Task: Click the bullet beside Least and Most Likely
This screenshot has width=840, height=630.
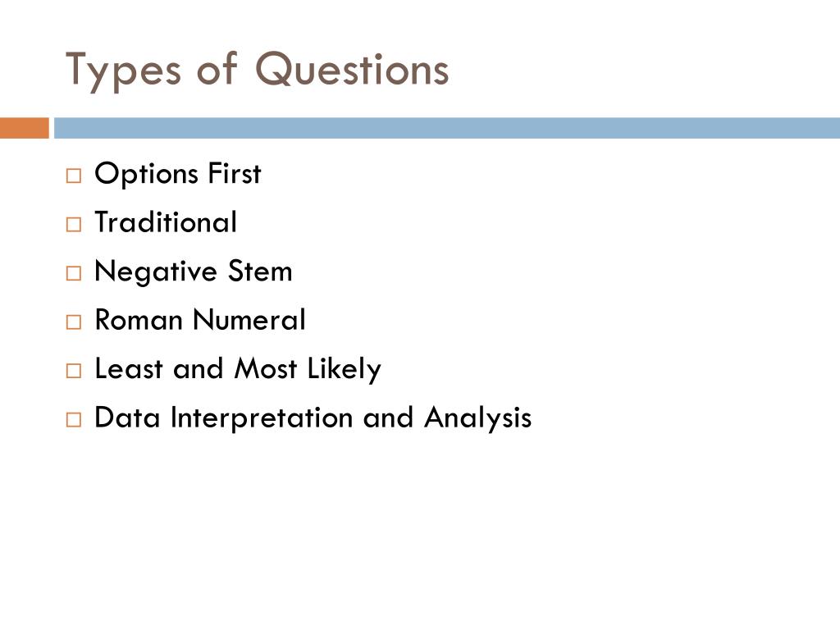Action: click(x=74, y=371)
